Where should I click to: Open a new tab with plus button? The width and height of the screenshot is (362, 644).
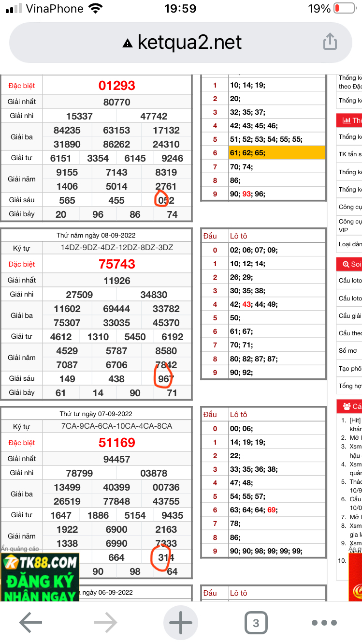(x=181, y=622)
